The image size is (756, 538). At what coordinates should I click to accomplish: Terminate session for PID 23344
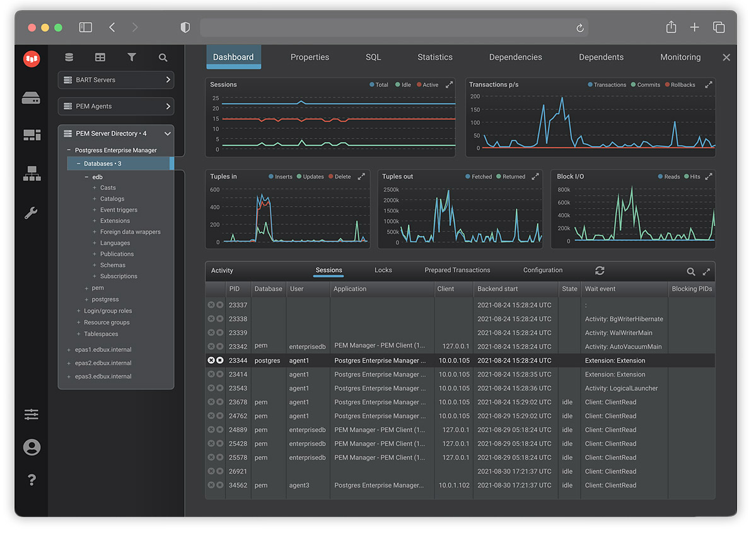(x=211, y=361)
